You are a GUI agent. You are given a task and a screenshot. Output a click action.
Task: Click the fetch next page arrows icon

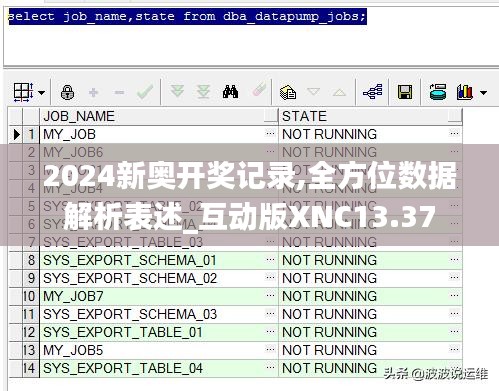tap(177, 91)
